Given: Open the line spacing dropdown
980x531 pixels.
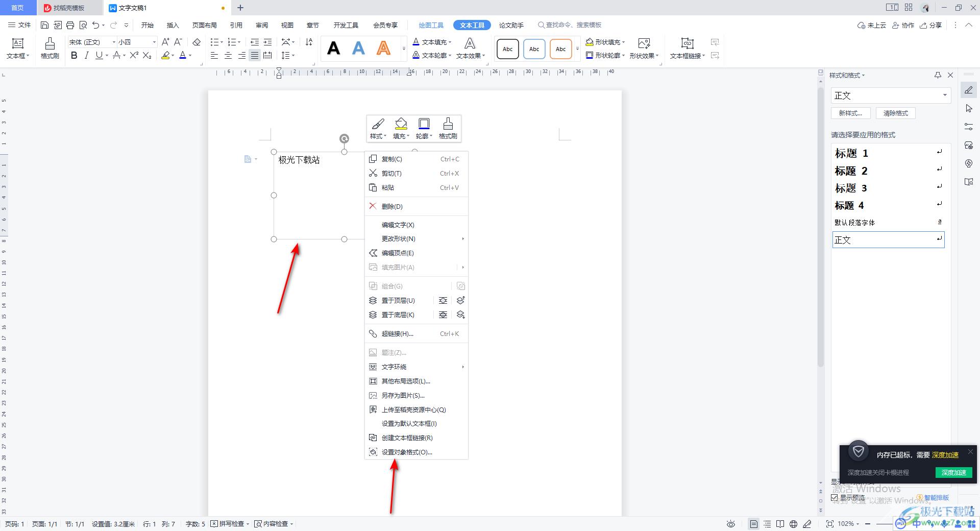Looking at the screenshot, I should (288, 55).
